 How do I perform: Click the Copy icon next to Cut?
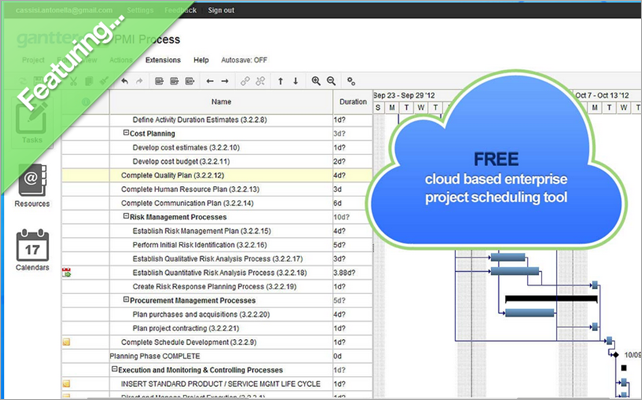(88, 81)
